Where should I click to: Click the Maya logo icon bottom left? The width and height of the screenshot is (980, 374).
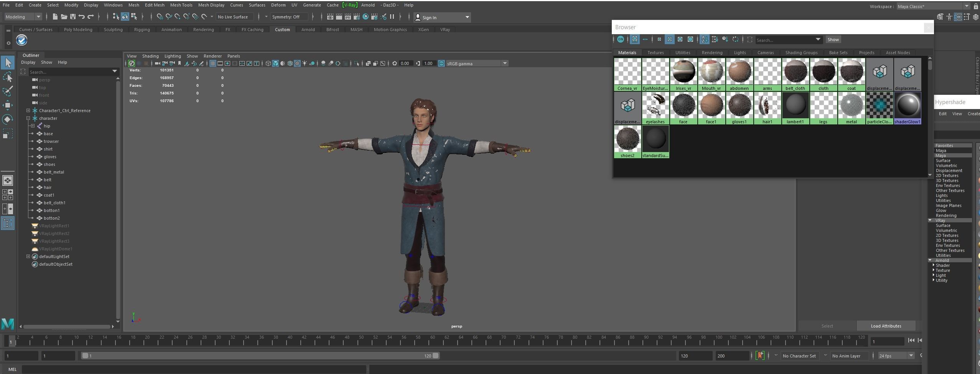pos(8,324)
